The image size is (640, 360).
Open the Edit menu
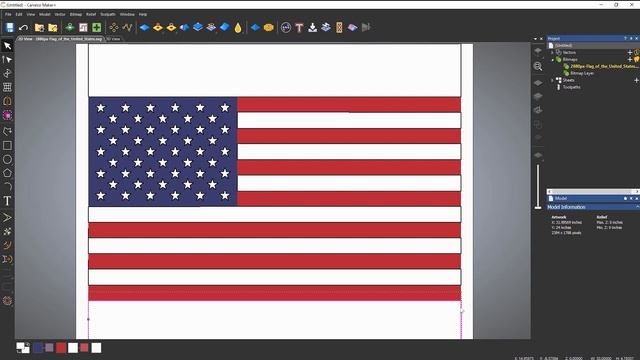coord(19,14)
